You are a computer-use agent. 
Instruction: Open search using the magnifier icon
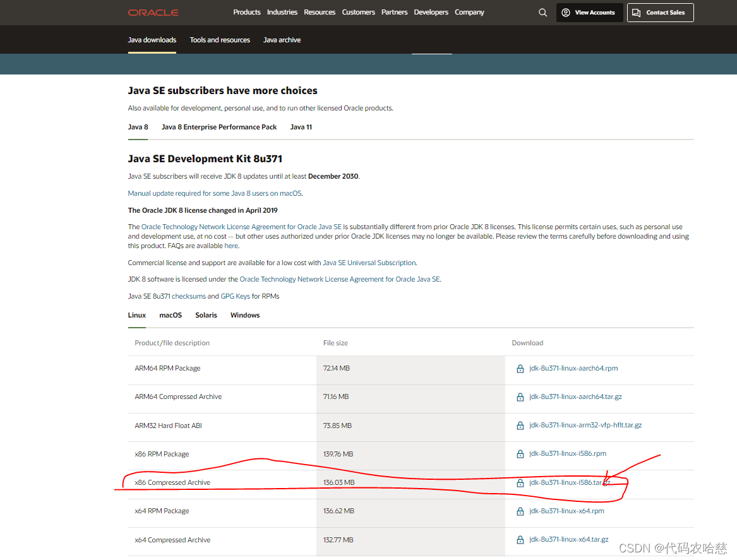point(542,12)
